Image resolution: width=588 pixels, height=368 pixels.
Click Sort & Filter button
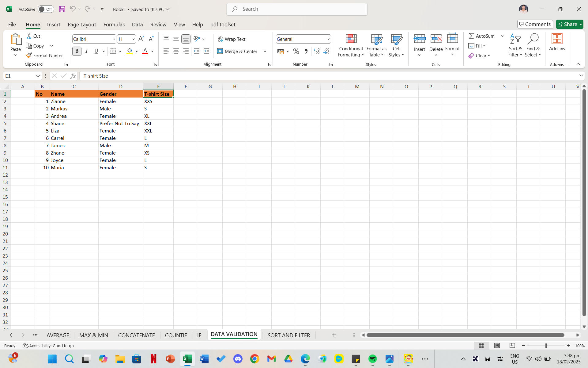click(x=515, y=45)
